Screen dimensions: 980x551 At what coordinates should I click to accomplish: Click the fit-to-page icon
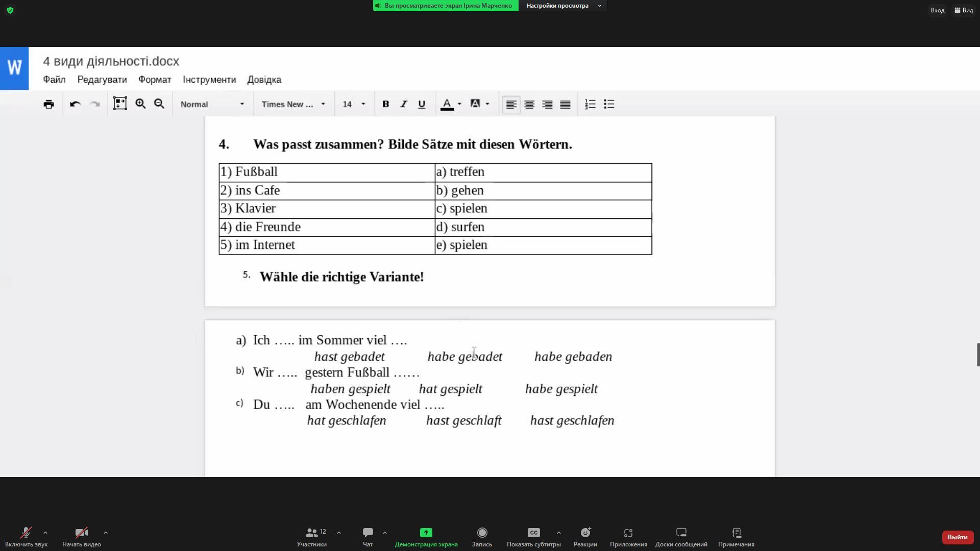point(120,104)
